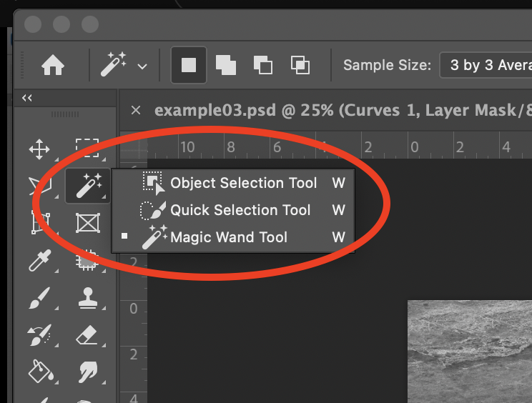Switch to Add to Selection mode
The height and width of the screenshot is (403, 532).
[226, 65]
